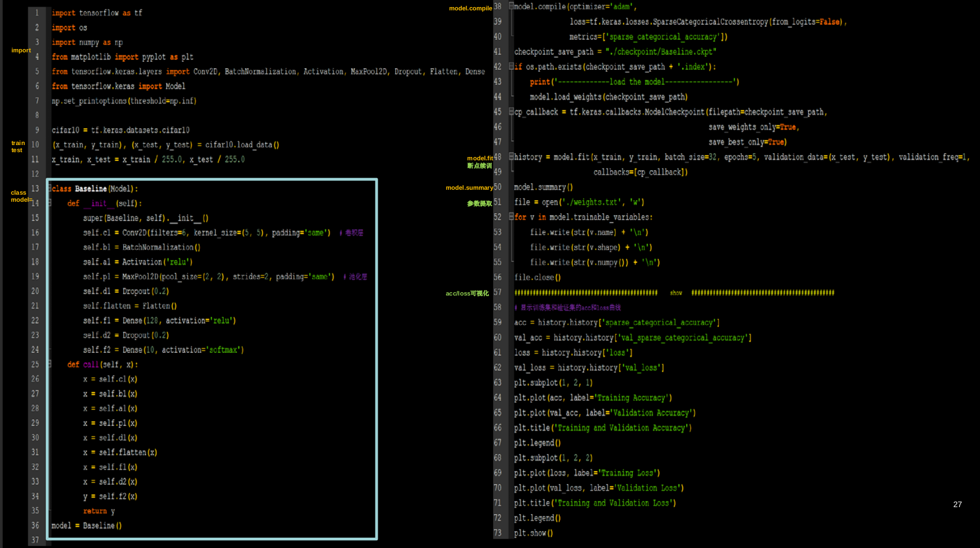This screenshot has width=980, height=548.
Task: Click the self.d1 = Dropout(0.2) line
Action: tap(126, 292)
